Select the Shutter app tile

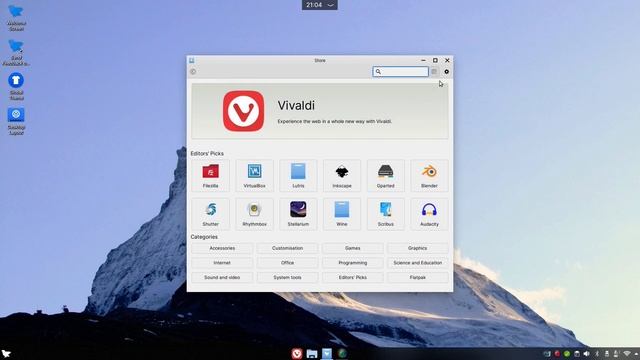(211, 214)
